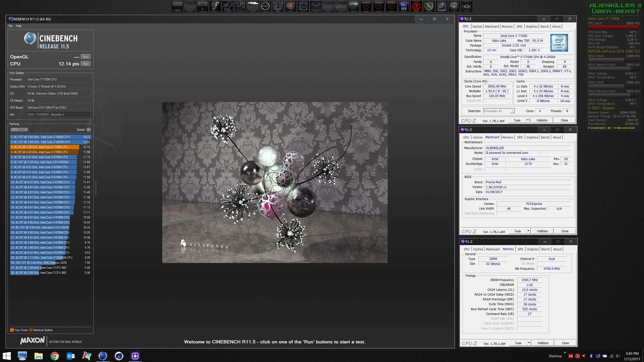Click Info field EVOC P870DM3 in Cinebench
This screenshot has height=362, width=644.
click(58, 115)
